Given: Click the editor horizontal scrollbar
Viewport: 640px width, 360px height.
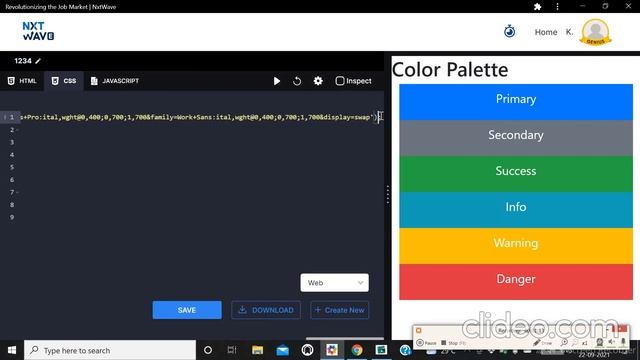Looking at the screenshot, I should [x=344, y=338].
